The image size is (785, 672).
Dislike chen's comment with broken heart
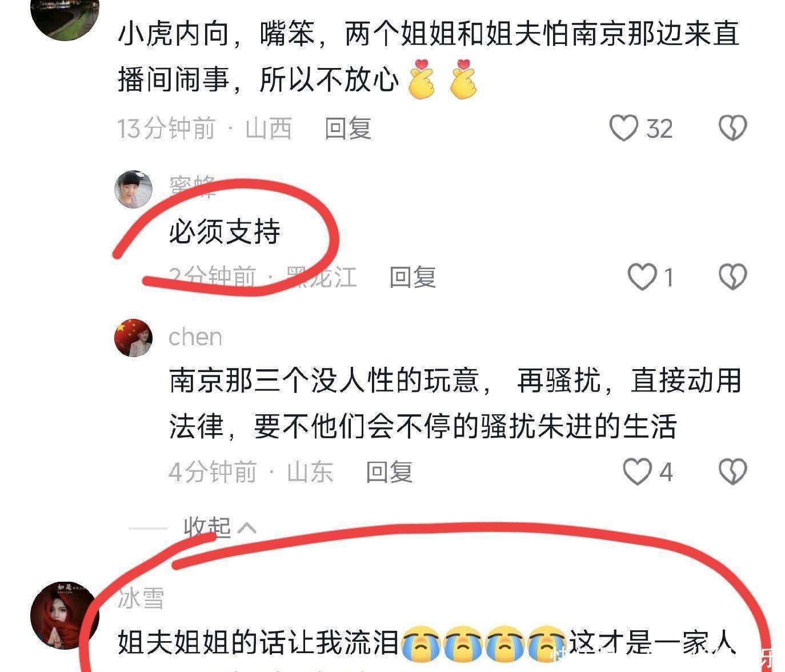(x=732, y=472)
